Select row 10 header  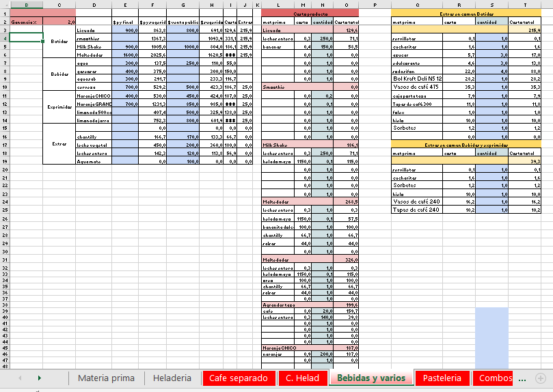[x=5, y=87]
